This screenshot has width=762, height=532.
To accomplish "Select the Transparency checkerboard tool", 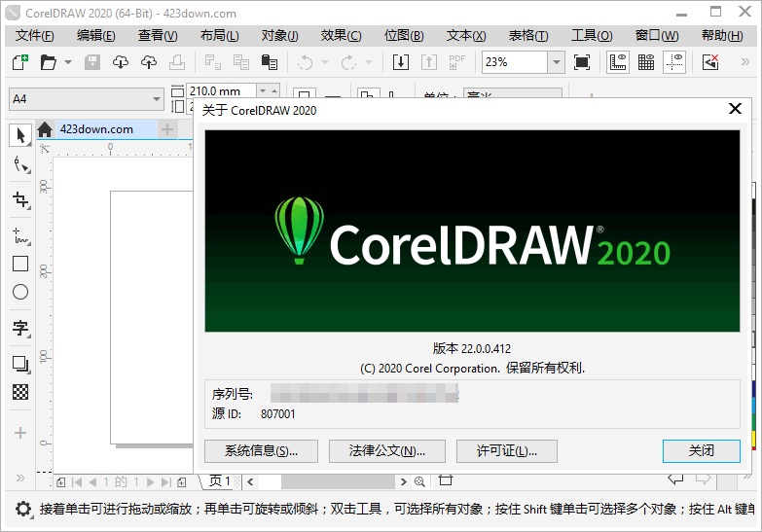I will click(20, 392).
